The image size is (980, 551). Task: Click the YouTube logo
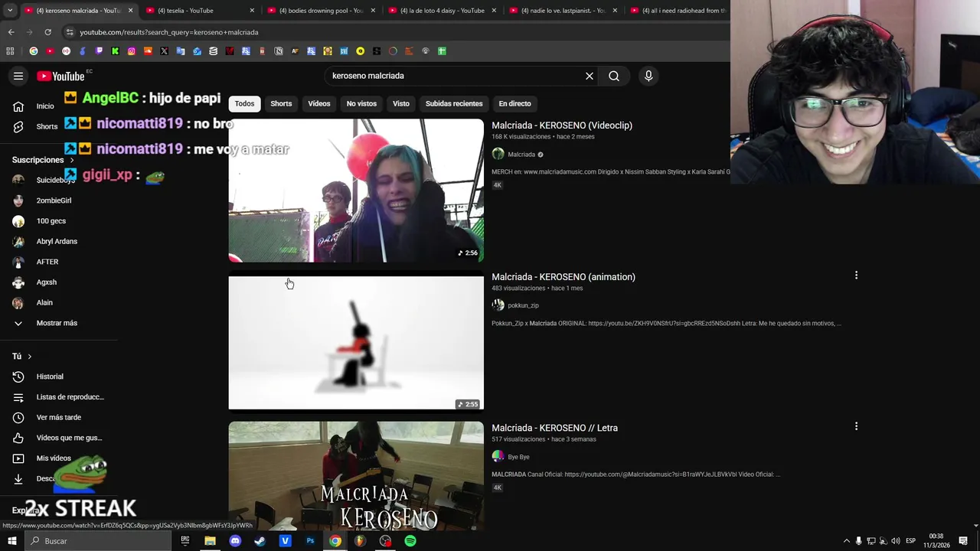tap(60, 76)
